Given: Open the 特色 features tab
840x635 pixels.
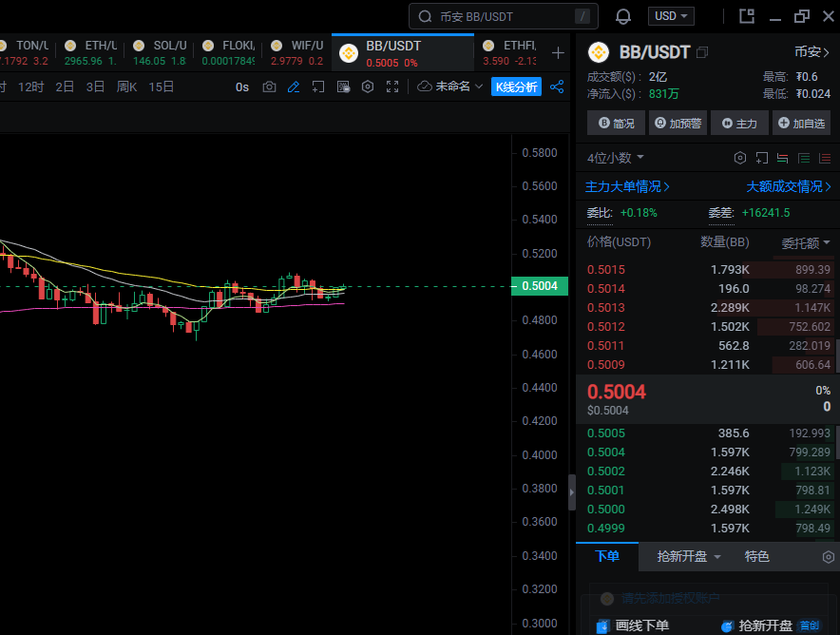Looking at the screenshot, I should click(756, 557).
